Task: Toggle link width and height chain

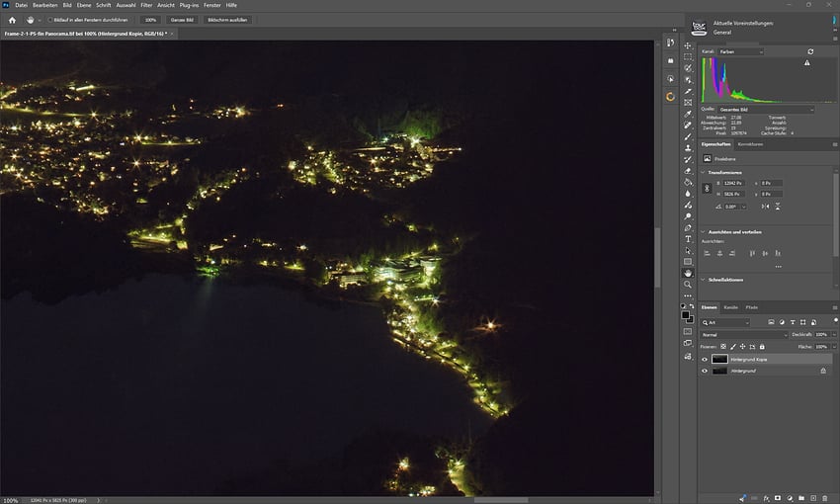Action: (x=707, y=188)
